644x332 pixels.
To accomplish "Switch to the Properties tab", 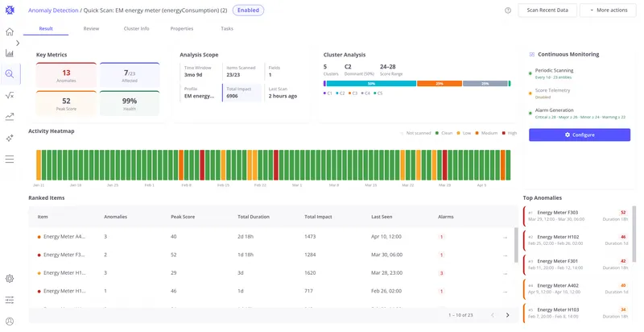I will click(182, 29).
